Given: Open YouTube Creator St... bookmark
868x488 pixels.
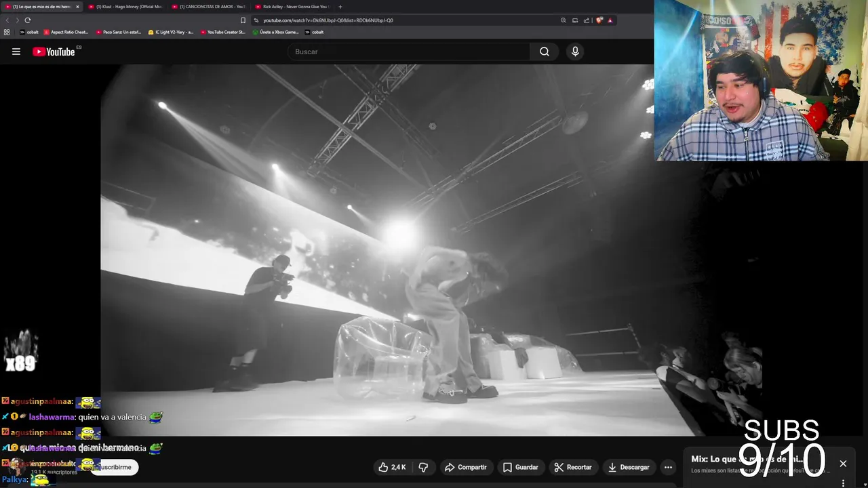Looking at the screenshot, I should [x=223, y=32].
